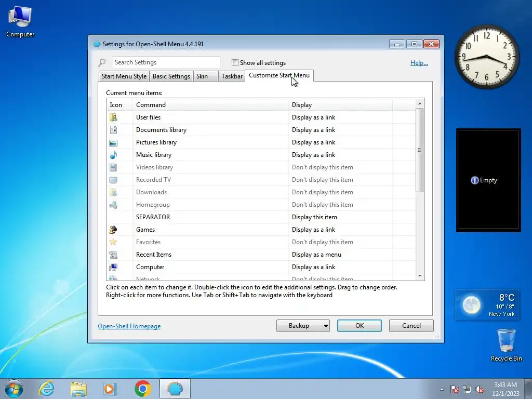Open the Taskbar tab
Image resolution: width=532 pixels, height=399 pixels.
point(232,76)
